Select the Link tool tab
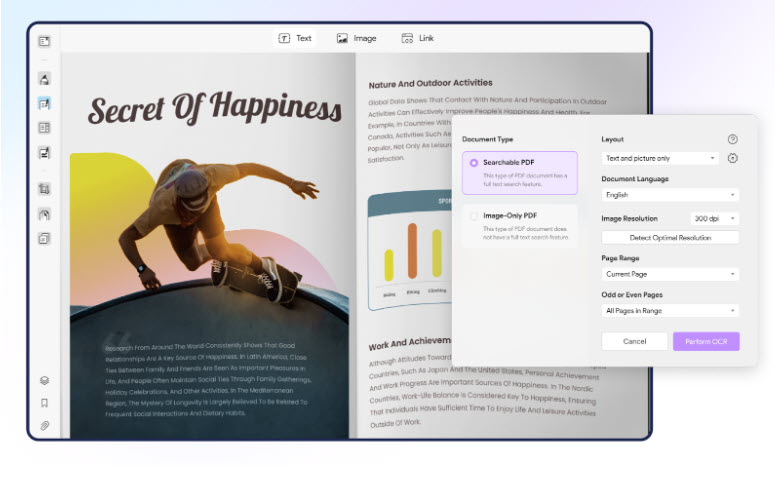775x480 pixels. pos(418,38)
